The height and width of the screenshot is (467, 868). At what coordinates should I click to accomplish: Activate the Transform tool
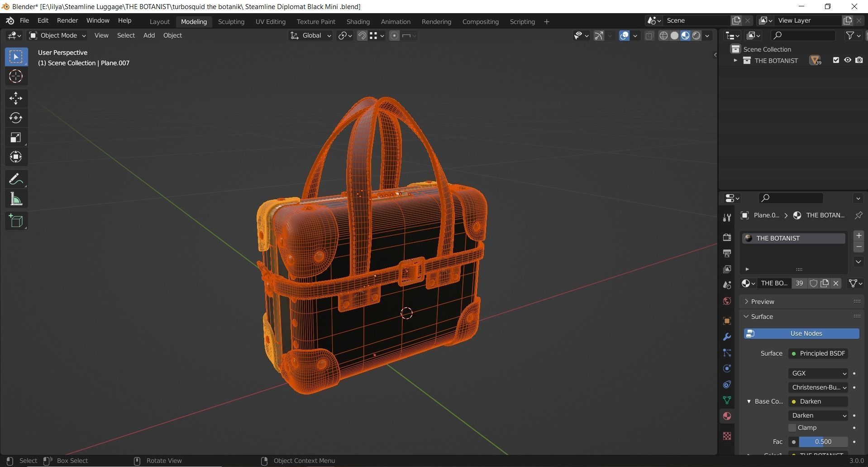tap(16, 157)
